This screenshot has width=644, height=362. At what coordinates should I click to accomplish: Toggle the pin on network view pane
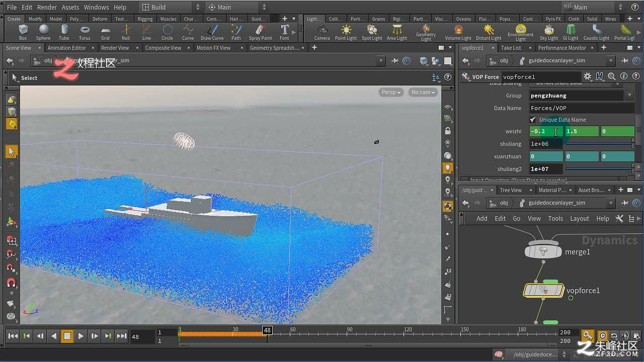click(x=625, y=203)
